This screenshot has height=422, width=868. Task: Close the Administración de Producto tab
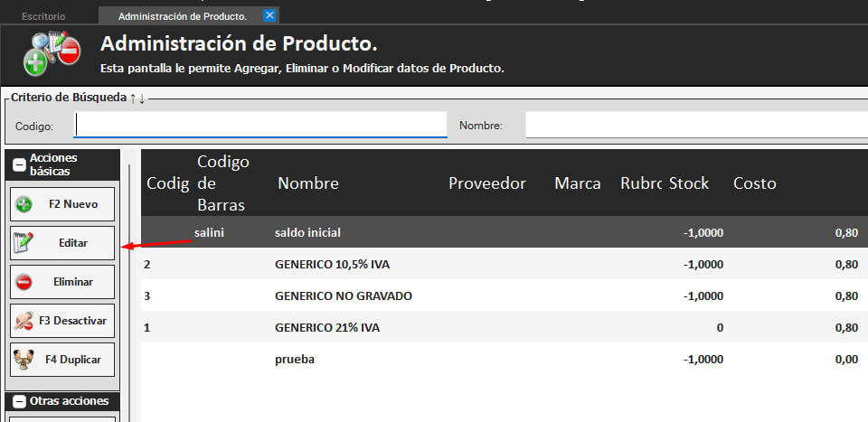(x=269, y=15)
